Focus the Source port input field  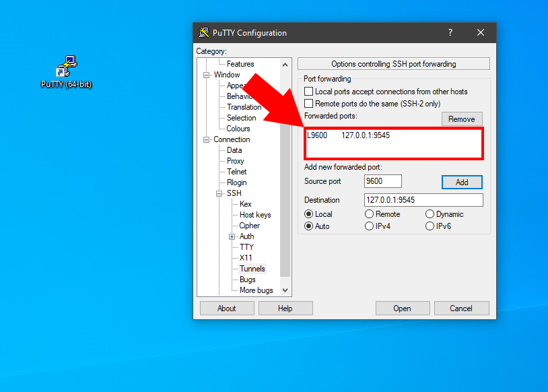pos(382,181)
